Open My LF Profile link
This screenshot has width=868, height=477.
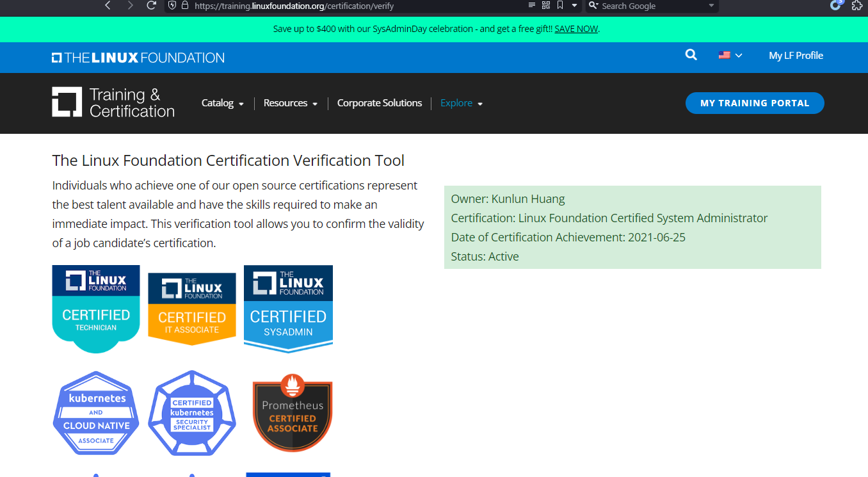coord(796,56)
